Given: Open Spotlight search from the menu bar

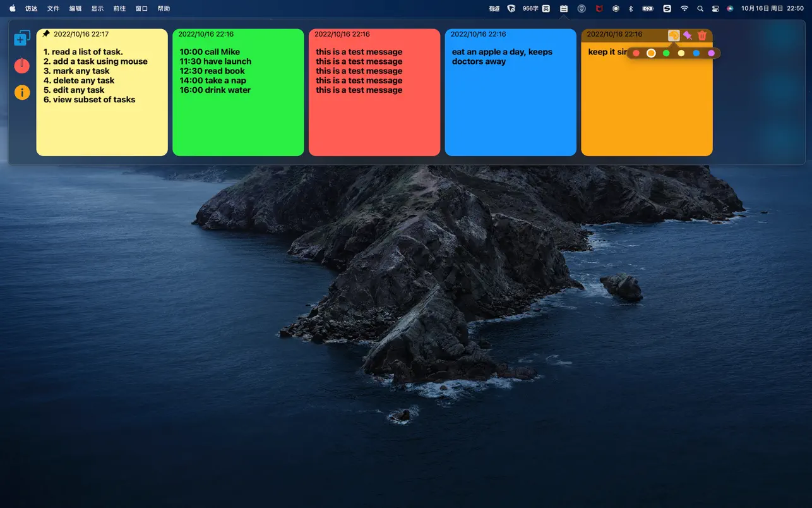Looking at the screenshot, I should tap(700, 8).
